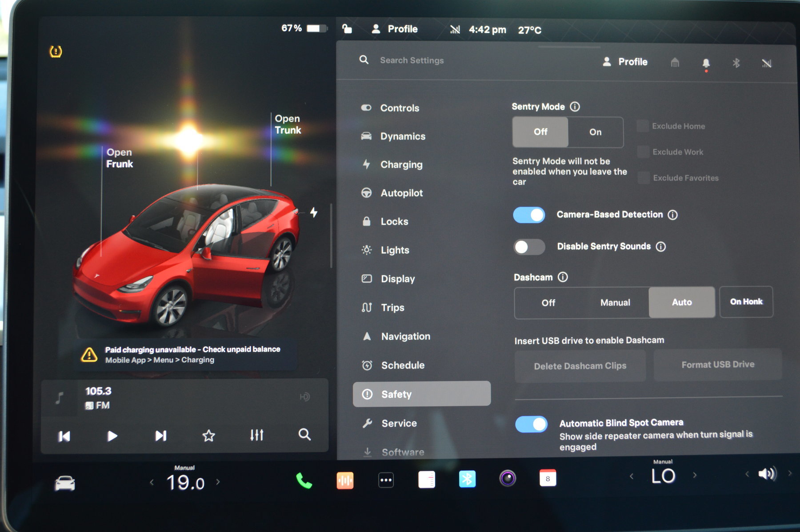Open the dashcam camera app
This screenshot has height=532, width=800.
click(x=508, y=479)
